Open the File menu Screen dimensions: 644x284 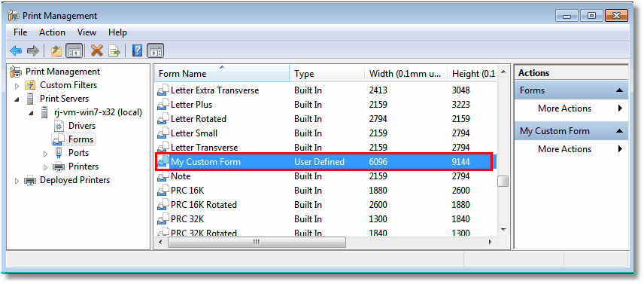tap(20, 32)
